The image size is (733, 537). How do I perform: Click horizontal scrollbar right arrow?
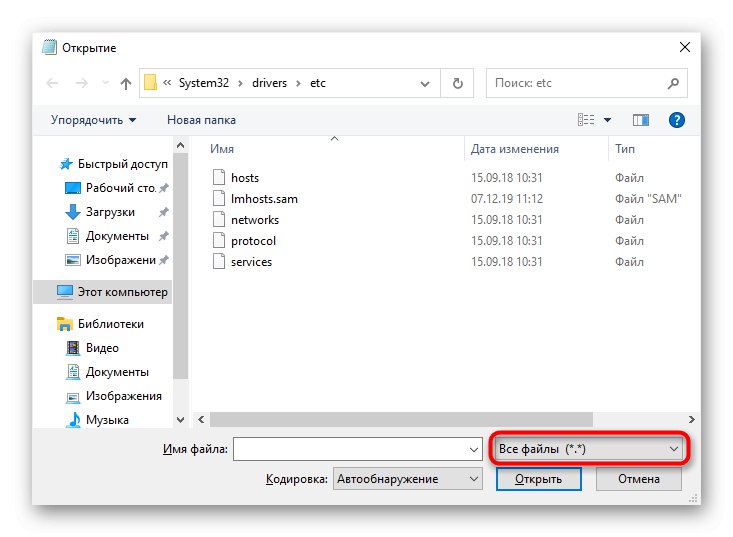tap(691, 419)
